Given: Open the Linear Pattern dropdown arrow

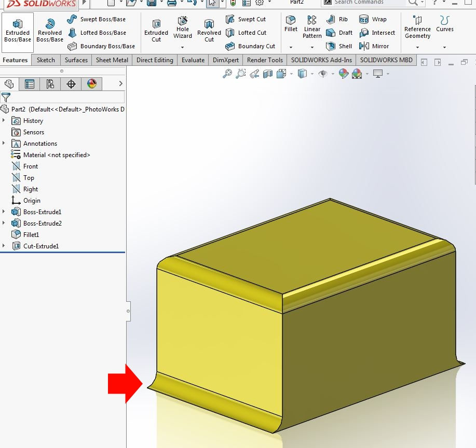Looking at the screenshot, I should tap(312, 47).
